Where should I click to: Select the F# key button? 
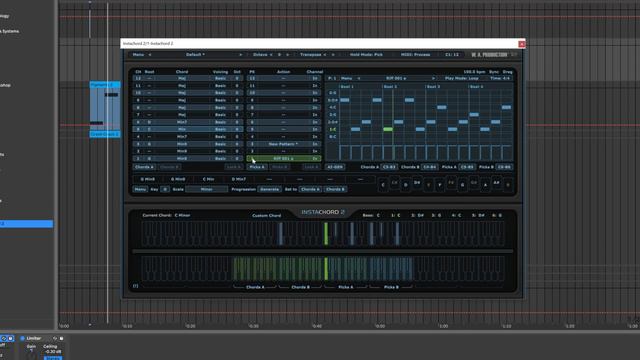(x=451, y=183)
